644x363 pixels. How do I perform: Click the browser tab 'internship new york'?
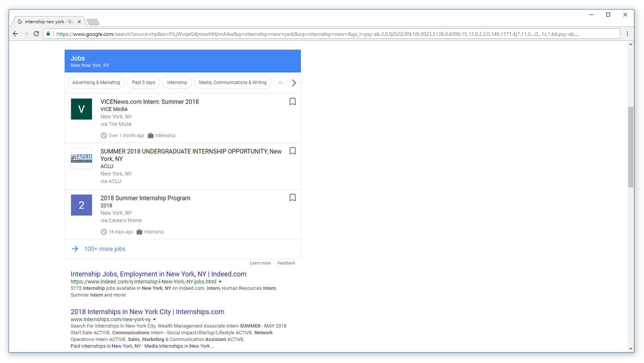[48, 22]
